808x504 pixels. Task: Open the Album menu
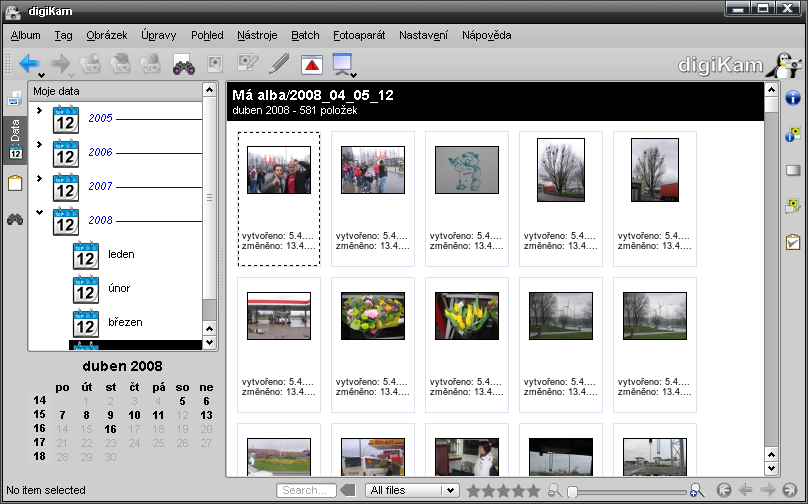[25, 35]
